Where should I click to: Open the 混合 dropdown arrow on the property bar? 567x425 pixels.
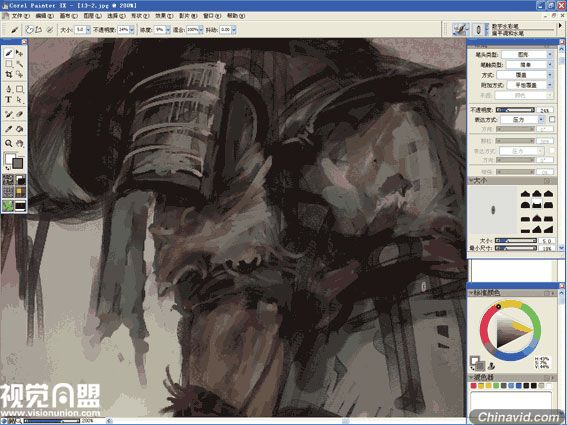coord(201,30)
